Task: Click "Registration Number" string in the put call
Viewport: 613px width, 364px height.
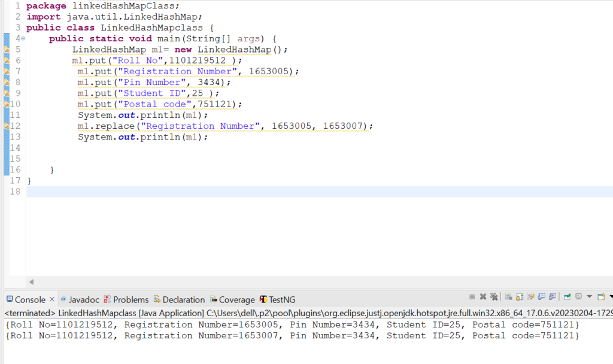Action: click(x=177, y=72)
